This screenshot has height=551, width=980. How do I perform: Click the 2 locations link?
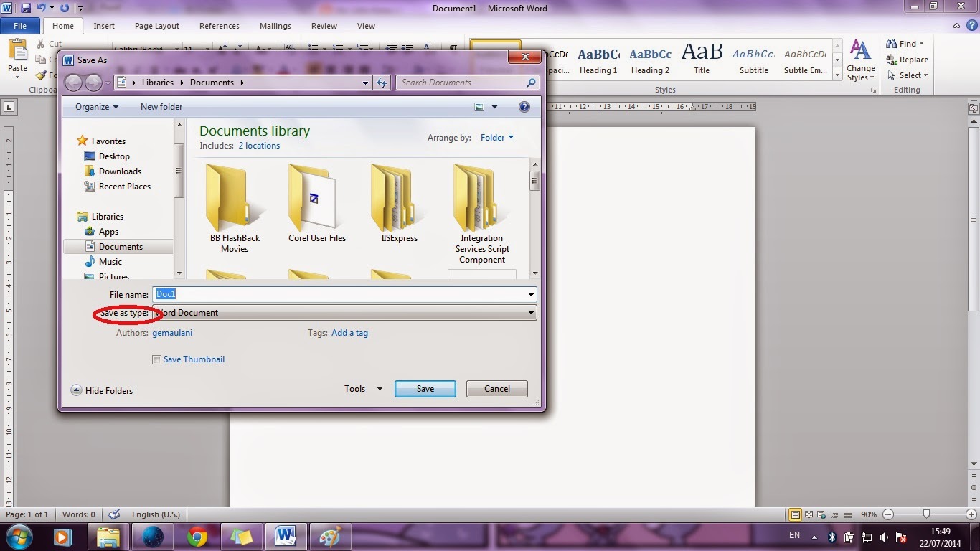click(259, 146)
